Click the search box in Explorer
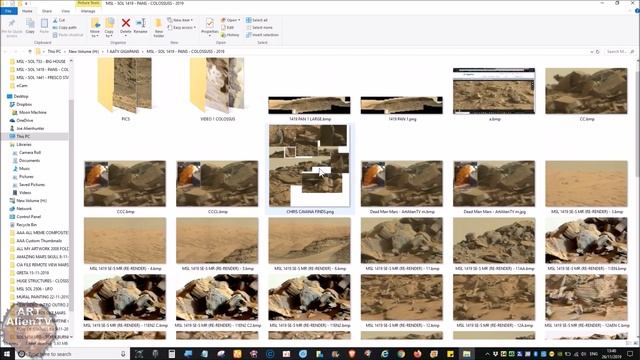This screenshot has width=640, height=360. pyautogui.click(x=620, y=52)
